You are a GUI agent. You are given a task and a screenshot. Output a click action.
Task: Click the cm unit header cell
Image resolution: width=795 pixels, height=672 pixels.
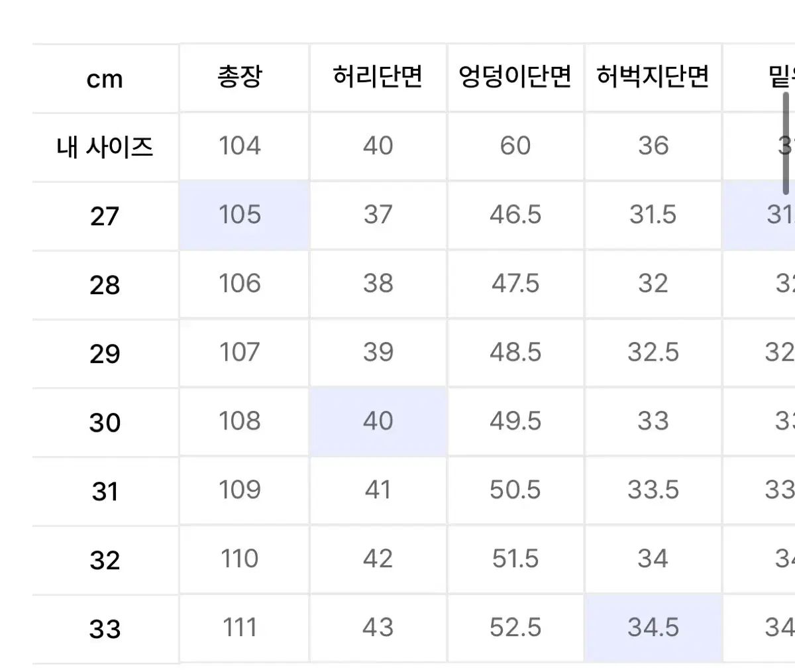[x=105, y=79]
